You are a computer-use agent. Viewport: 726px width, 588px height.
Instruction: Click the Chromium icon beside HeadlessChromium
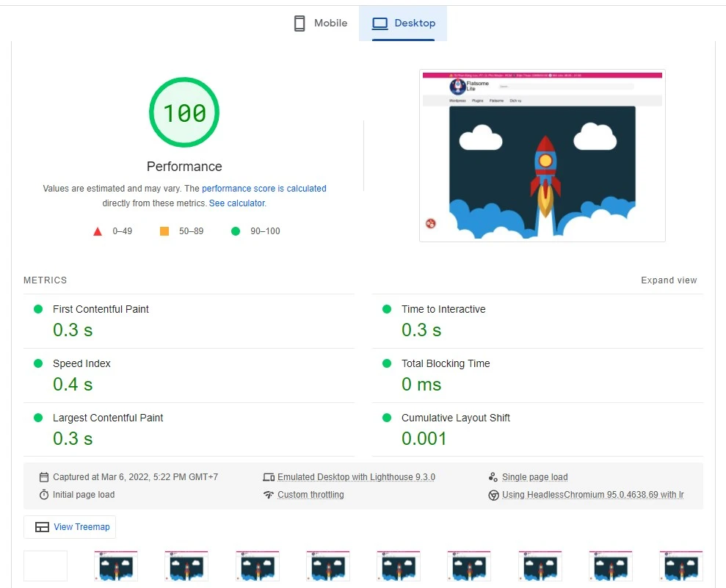click(x=493, y=495)
